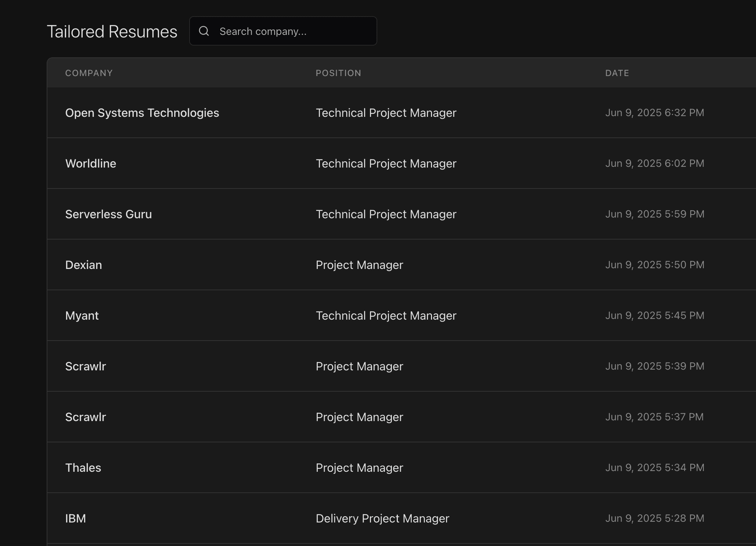
Task: Click date Jun 9, 2025 5:50 PM
Action: point(655,265)
